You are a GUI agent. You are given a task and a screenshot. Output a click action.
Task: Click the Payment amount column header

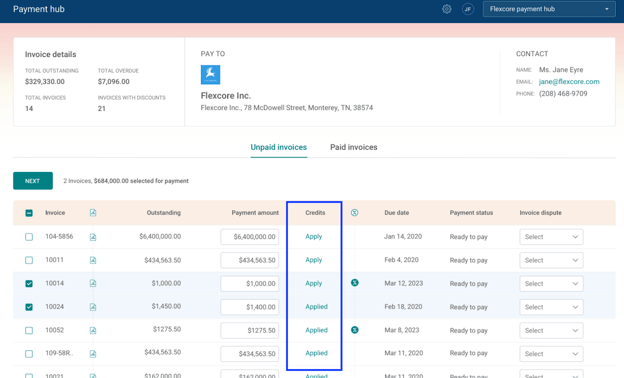pos(255,212)
